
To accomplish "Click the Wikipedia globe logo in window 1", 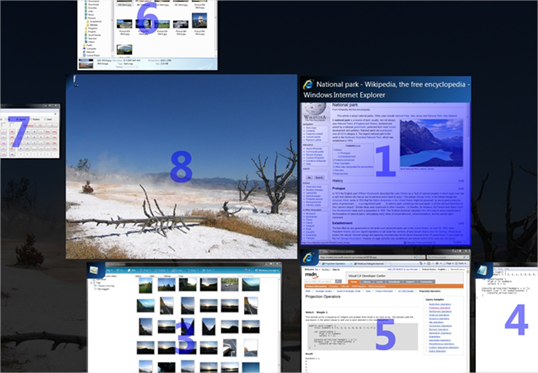I will 314,110.
